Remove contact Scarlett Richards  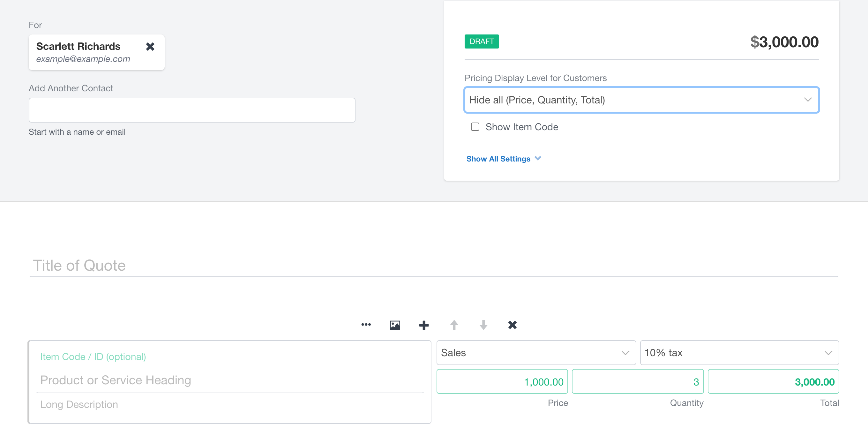[150, 47]
